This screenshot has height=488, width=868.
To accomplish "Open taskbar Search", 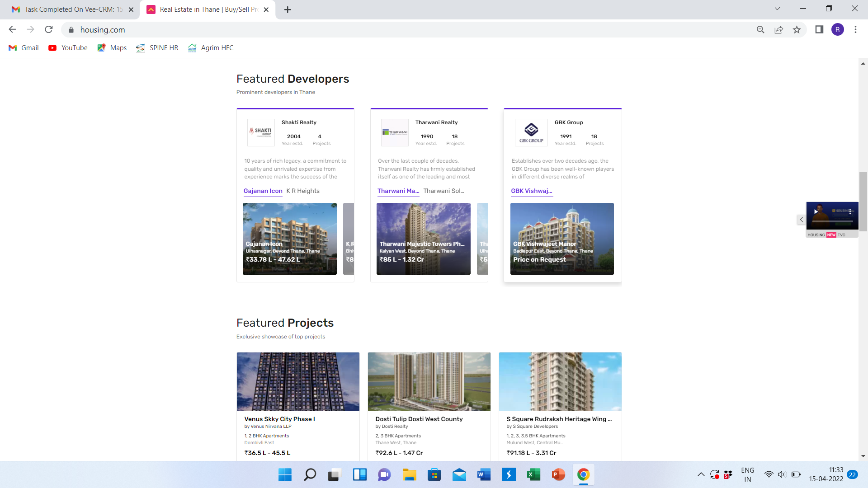I will (310, 475).
